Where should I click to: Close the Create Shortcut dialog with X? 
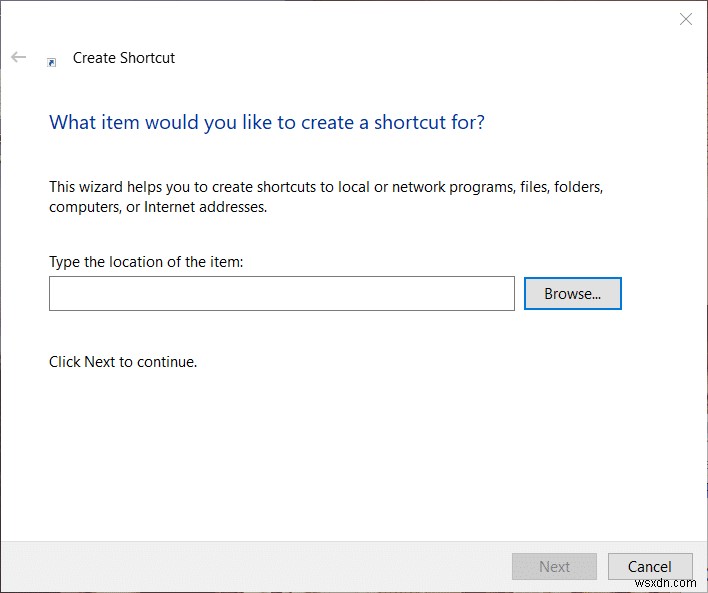686,19
